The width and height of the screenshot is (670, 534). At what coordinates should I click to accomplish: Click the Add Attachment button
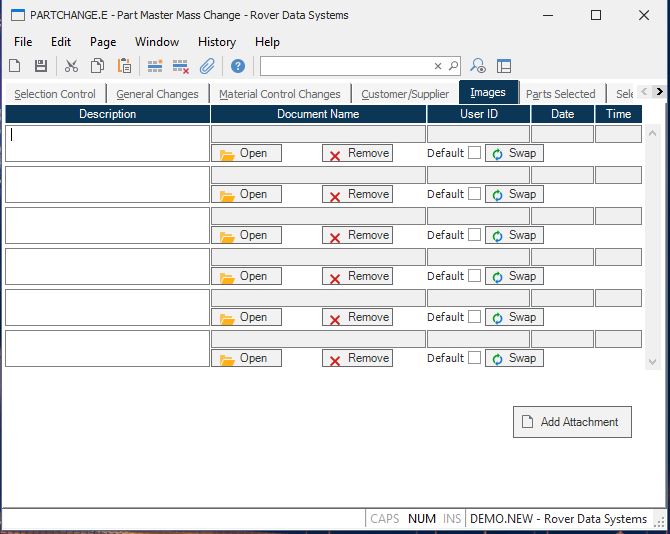coord(572,422)
